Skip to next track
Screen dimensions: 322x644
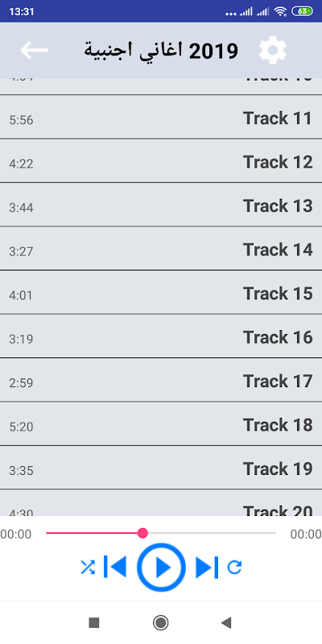207,568
